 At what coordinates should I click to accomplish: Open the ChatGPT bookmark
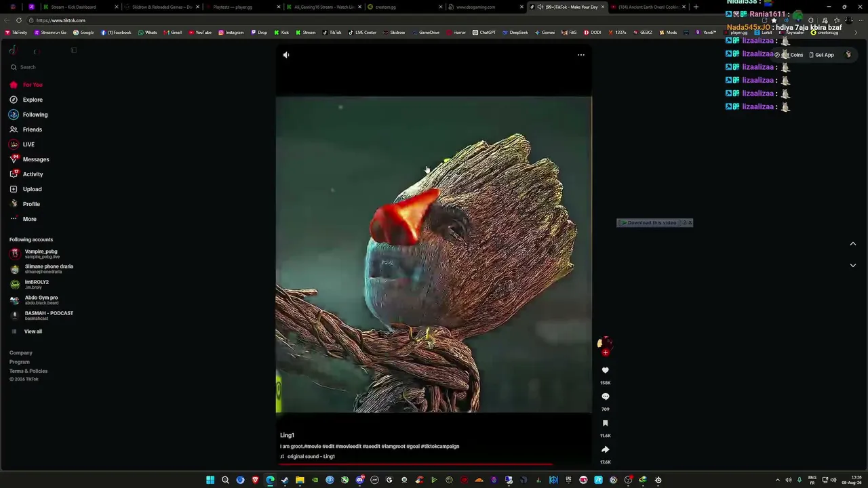pyautogui.click(x=484, y=33)
